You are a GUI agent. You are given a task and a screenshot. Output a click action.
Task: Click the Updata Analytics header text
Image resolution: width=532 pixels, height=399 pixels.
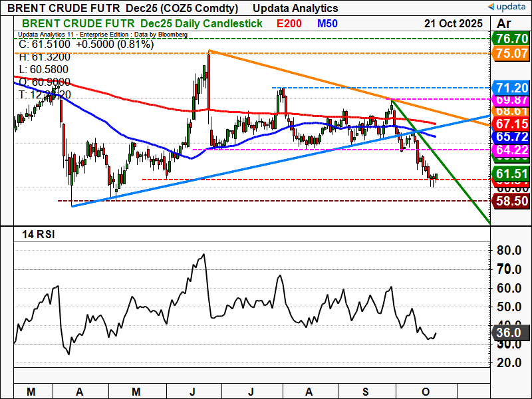pyautogui.click(x=295, y=8)
